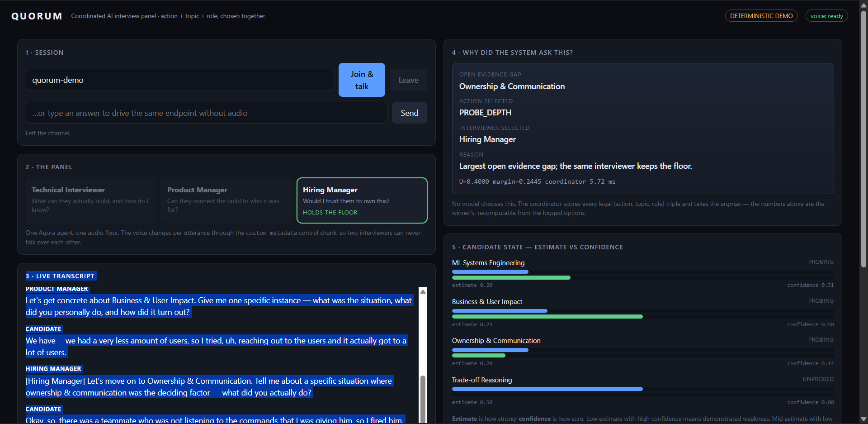The height and width of the screenshot is (424, 868).
Task: Select the Technical Interviewer panel card
Action: (91, 200)
